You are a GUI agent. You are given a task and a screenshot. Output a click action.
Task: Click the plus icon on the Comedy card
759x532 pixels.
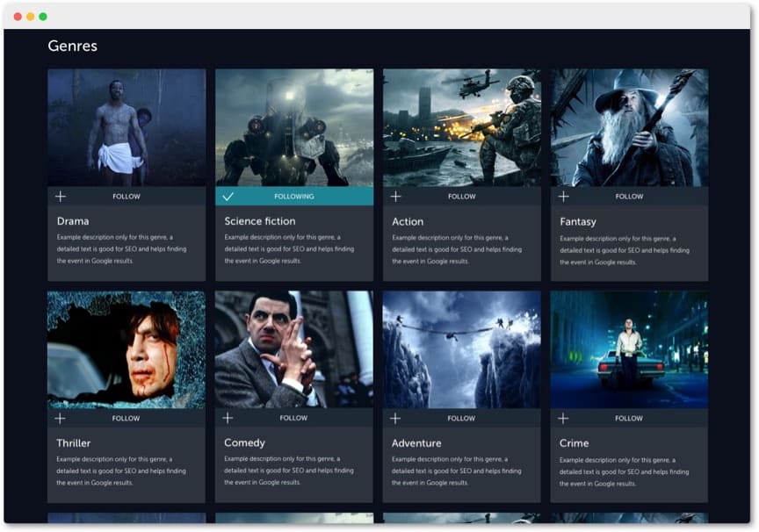(228, 418)
